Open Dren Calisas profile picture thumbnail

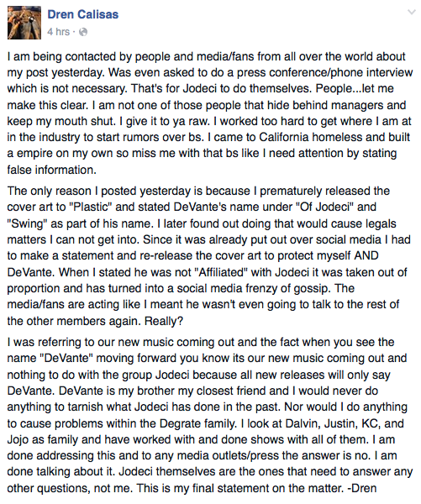coord(24,23)
